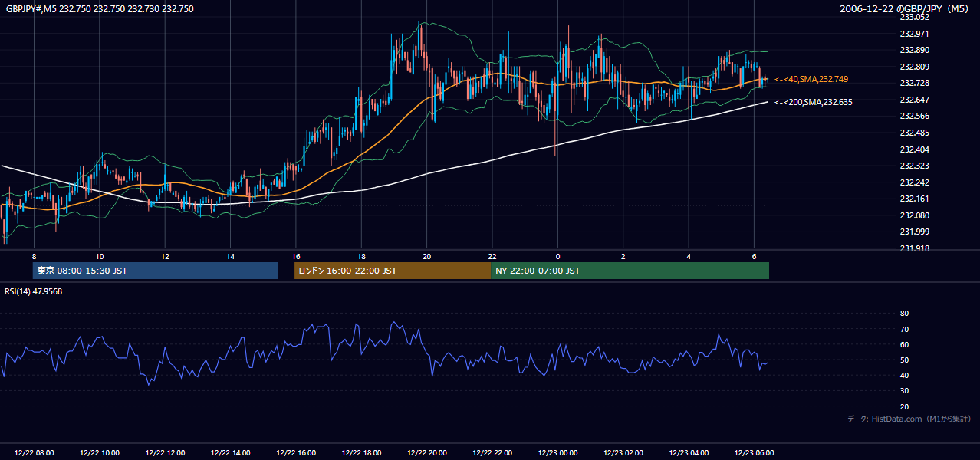Click the RSI scale value 40
This screenshot has height=460, width=980.
tap(904, 375)
